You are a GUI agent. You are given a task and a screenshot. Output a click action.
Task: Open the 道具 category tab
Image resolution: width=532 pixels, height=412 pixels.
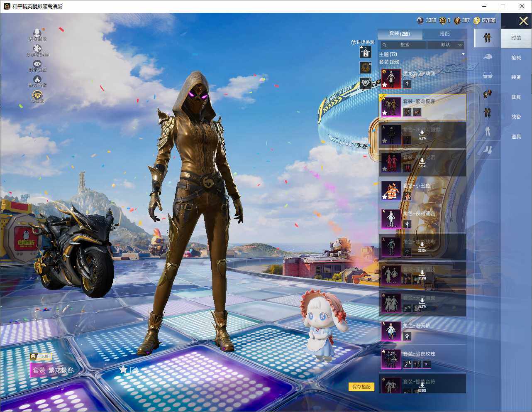click(516, 137)
